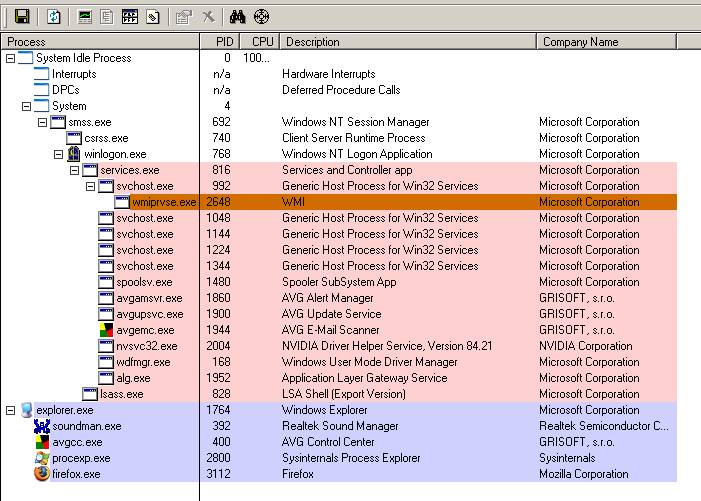
Task: Collapse the smss.exe tree node
Action: point(42,122)
